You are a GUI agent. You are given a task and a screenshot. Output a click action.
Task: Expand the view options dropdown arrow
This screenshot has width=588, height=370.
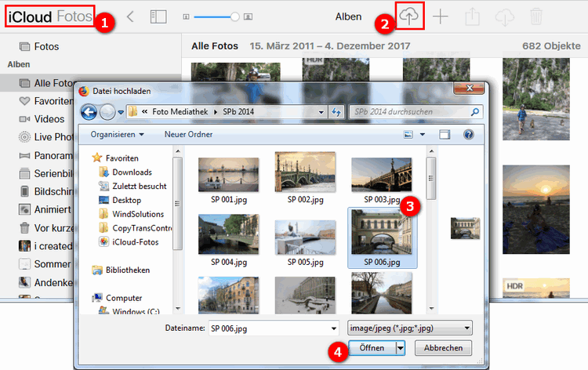[423, 134]
